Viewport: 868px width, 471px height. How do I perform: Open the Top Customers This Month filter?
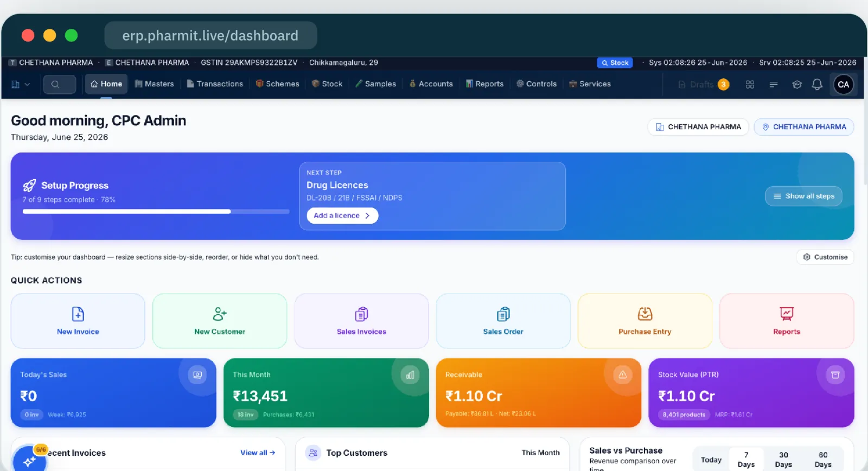(540, 453)
